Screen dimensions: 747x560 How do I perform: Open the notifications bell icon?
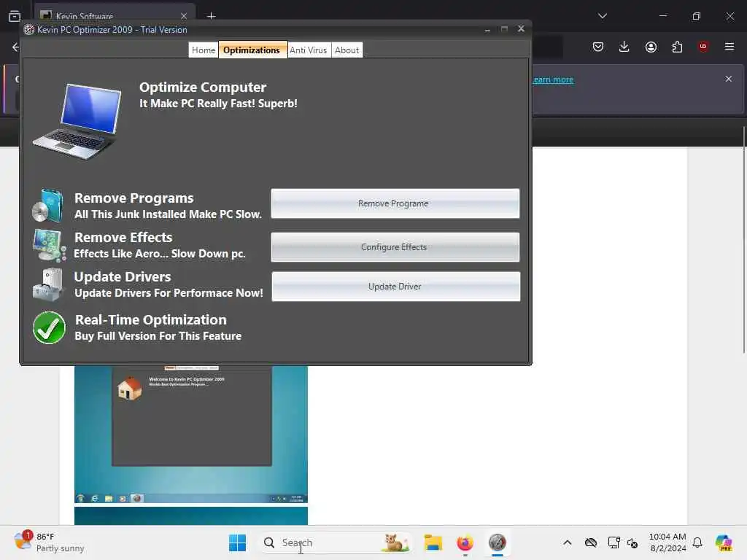point(697,542)
